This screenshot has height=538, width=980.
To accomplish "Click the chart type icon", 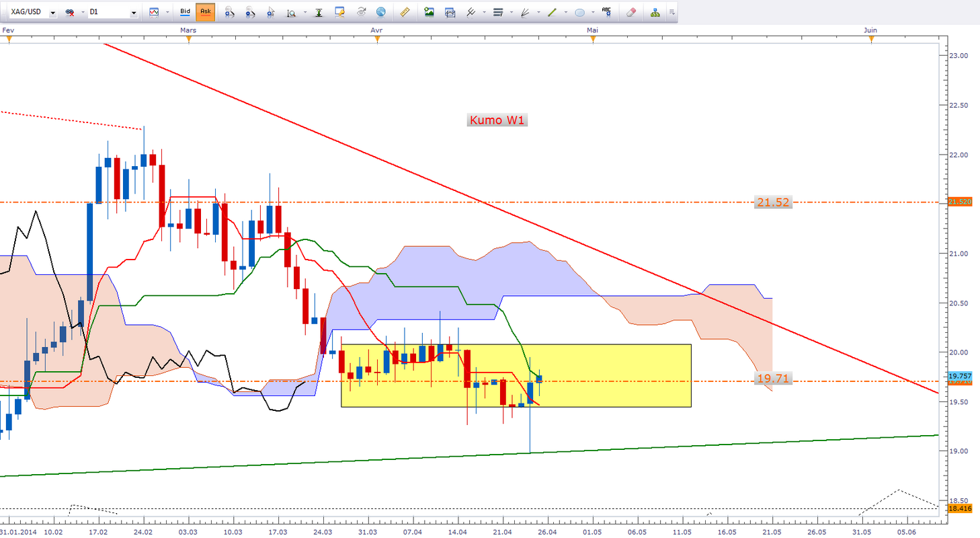I will (x=154, y=12).
